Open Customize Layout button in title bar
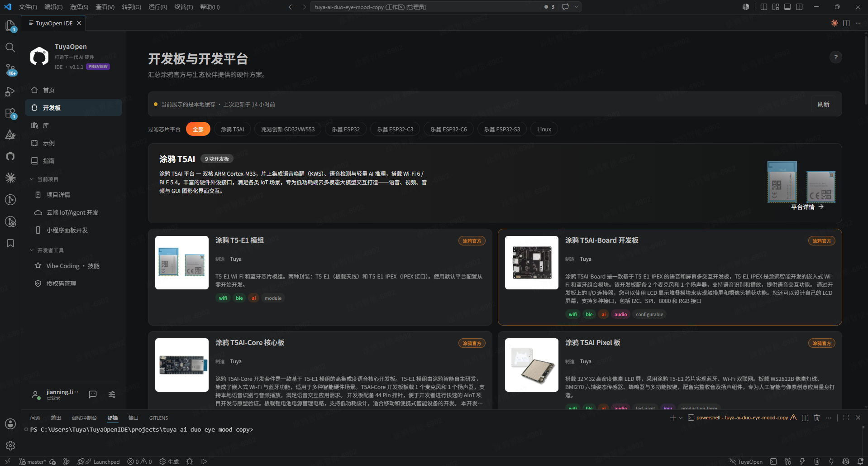868x466 pixels. pyautogui.click(x=776, y=7)
